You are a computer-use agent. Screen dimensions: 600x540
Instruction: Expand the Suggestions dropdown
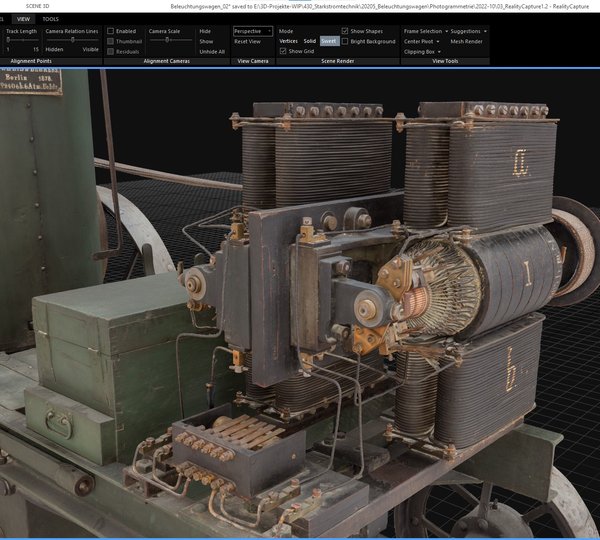click(x=469, y=31)
